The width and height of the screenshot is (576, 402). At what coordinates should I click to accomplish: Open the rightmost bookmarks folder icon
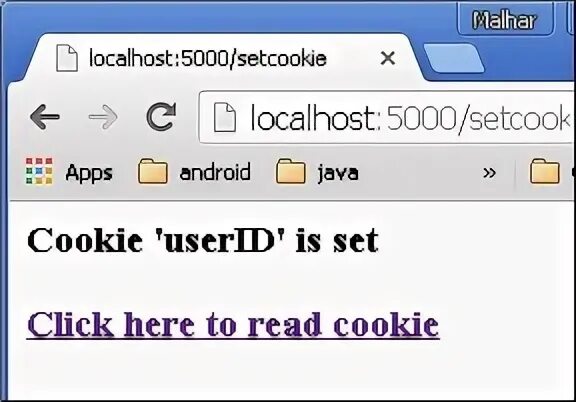(545, 171)
